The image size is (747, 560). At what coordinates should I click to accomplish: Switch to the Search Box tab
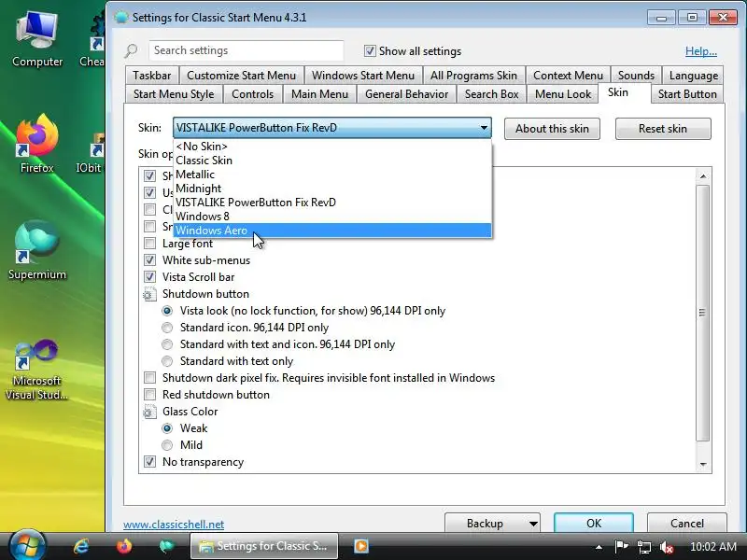[x=492, y=94]
